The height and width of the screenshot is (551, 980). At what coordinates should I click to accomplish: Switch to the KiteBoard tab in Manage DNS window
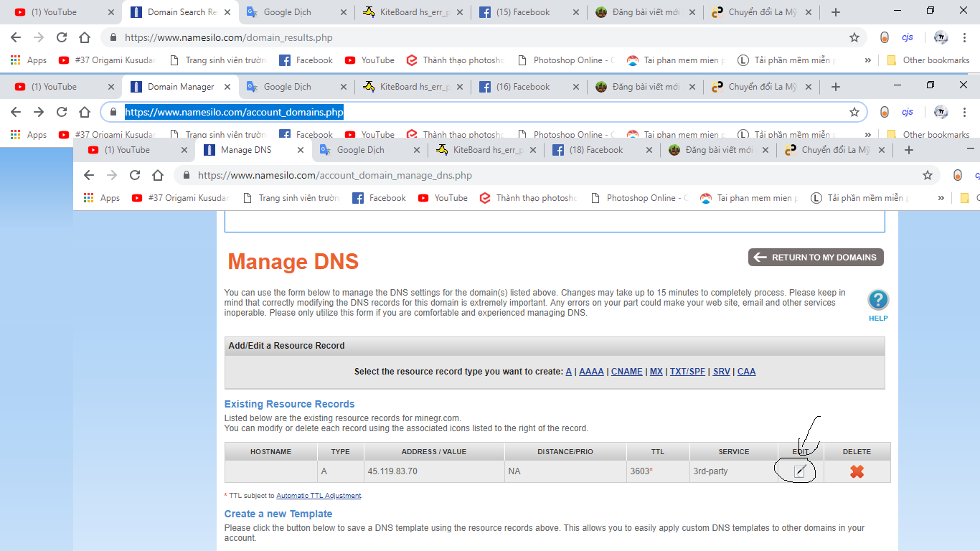487,150
